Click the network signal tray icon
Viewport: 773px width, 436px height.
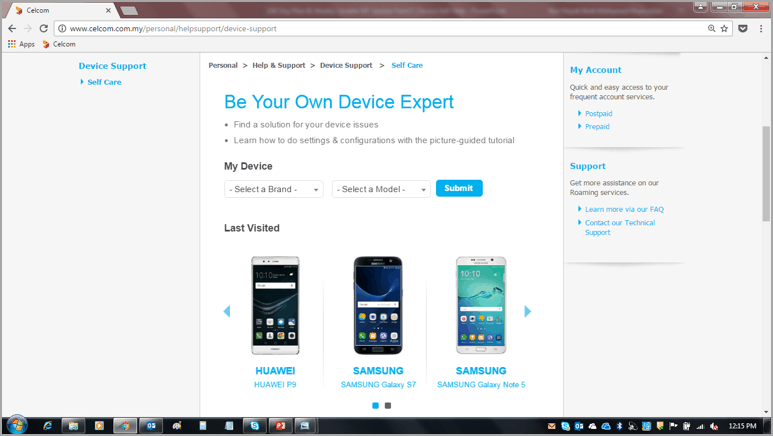[x=700, y=426]
